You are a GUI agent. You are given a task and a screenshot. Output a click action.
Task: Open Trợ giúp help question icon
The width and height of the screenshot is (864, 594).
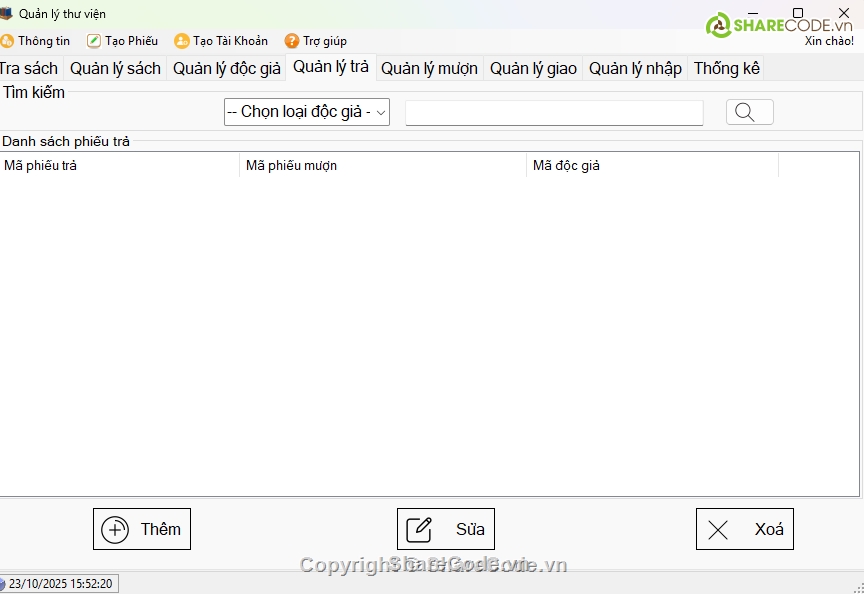point(292,41)
